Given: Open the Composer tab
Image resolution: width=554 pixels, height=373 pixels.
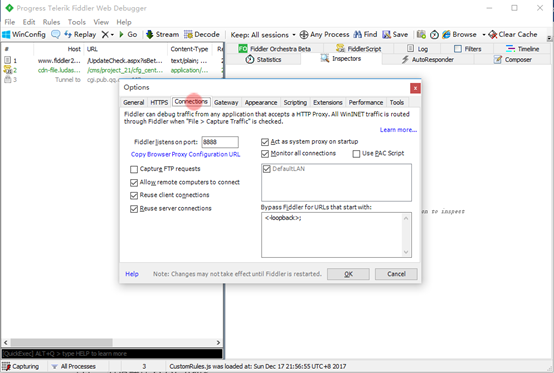Looking at the screenshot, I should point(513,59).
